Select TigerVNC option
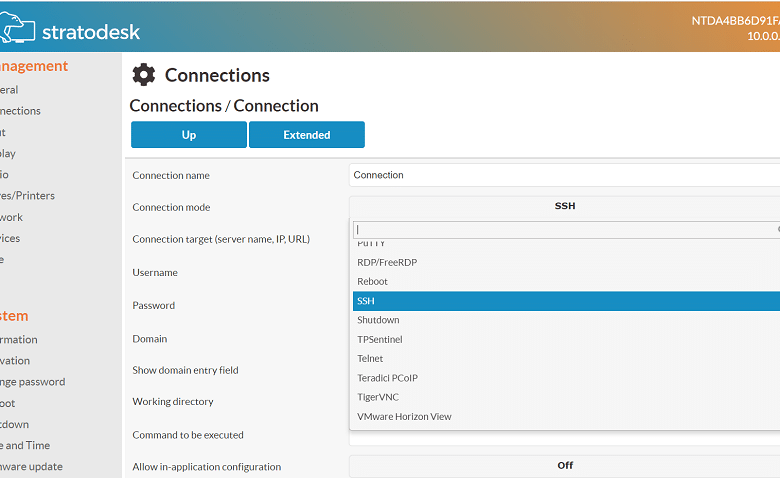Viewport: 780px width, 478px height. pos(566,397)
